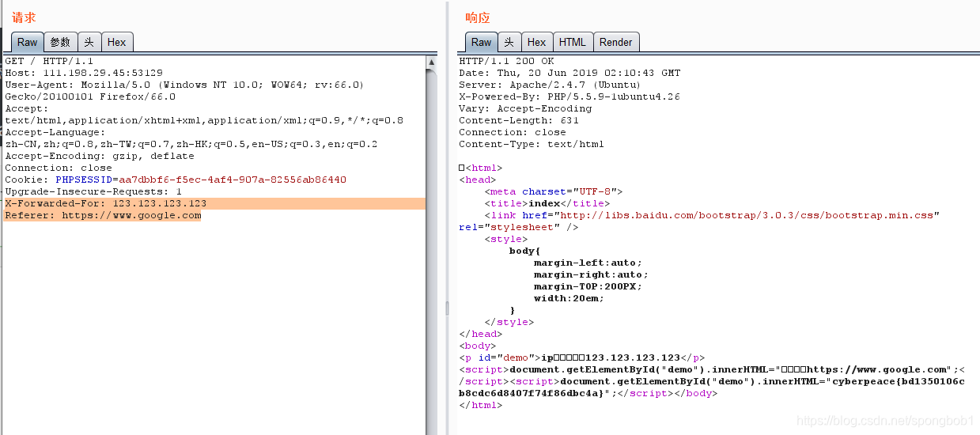980x435 pixels.
Task: Click the User-Agent header line
Action: (184, 85)
